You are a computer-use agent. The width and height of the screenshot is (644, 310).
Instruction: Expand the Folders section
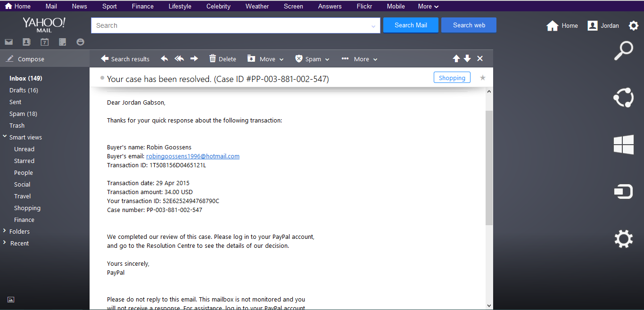point(4,231)
